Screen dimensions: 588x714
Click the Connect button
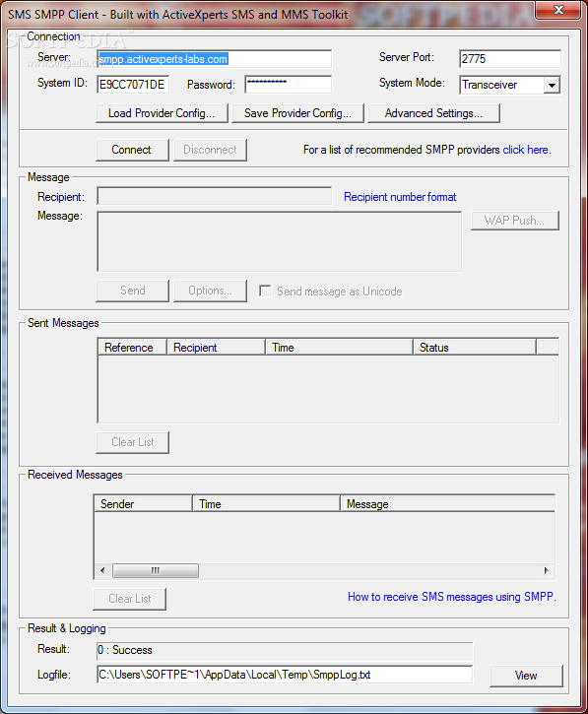[x=132, y=150]
